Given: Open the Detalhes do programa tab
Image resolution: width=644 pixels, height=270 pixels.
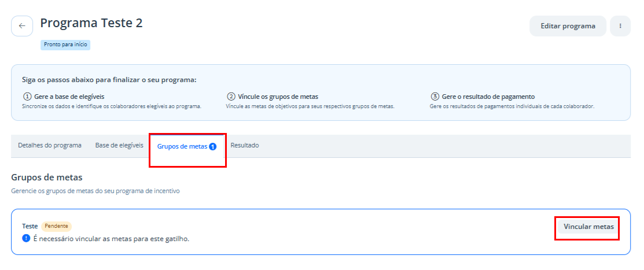Looking at the screenshot, I should click(50, 145).
